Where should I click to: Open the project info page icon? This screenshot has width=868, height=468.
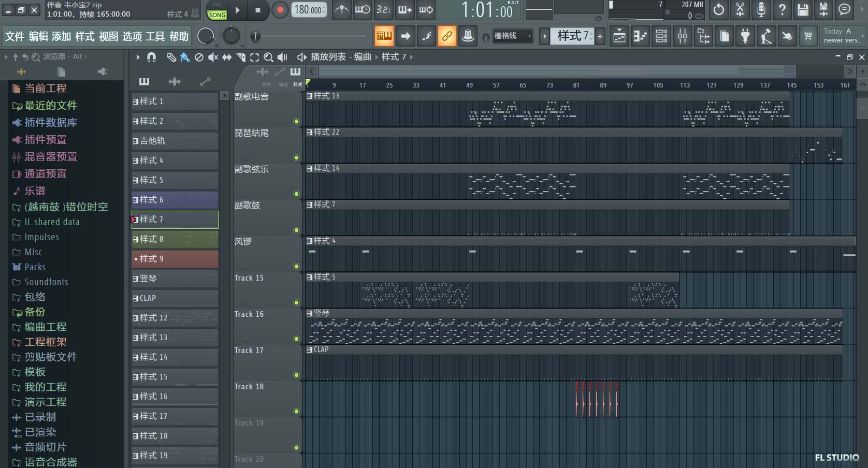tap(725, 36)
